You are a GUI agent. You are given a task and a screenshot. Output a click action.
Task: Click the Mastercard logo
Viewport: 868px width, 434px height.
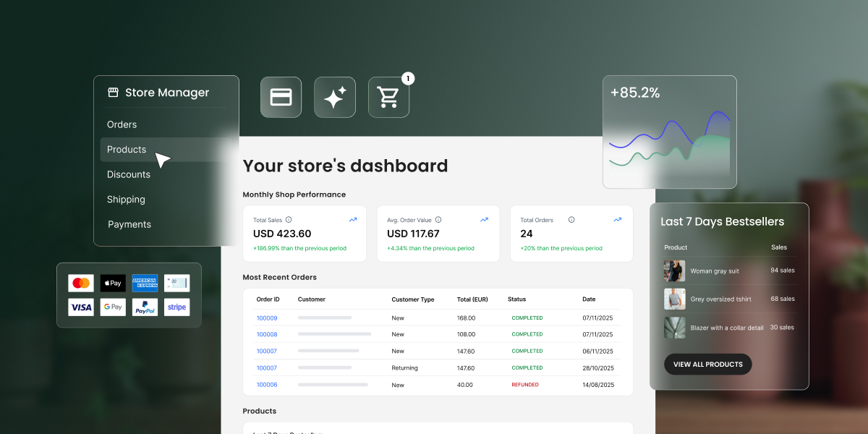(x=80, y=283)
